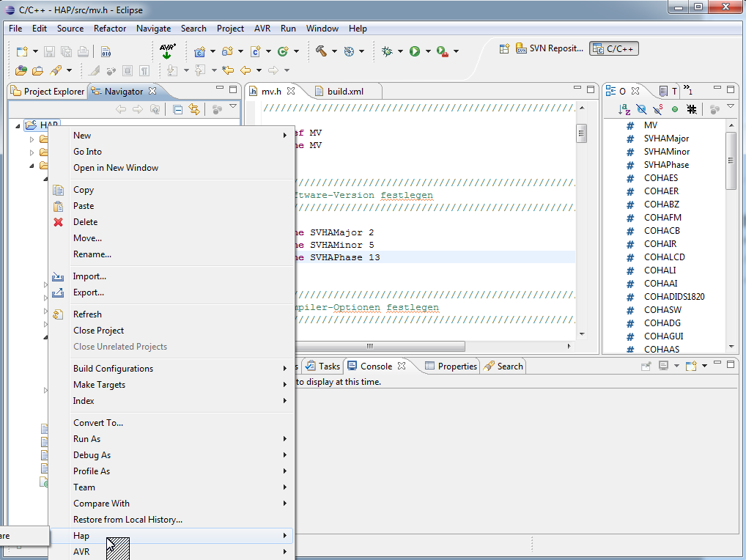Click the new C/C++ project icon

pyautogui.click(x=200, y=51)
